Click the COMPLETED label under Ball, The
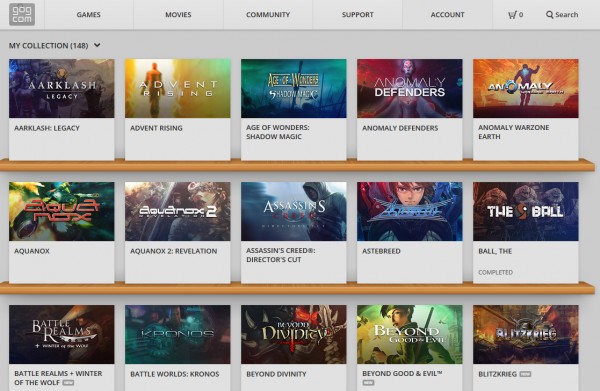This screenshot has width=600, height=391. tap(495, 272)
